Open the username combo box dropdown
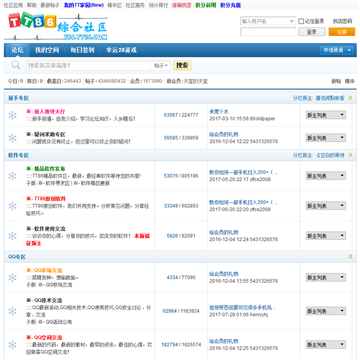Viewport: 360px width, 360px height. pos(292,21)
